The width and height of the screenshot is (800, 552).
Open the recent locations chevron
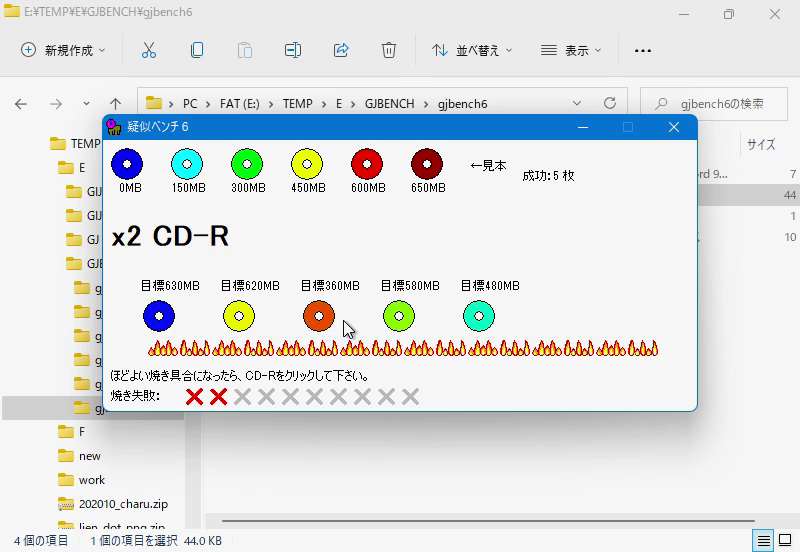click(86, 104)
